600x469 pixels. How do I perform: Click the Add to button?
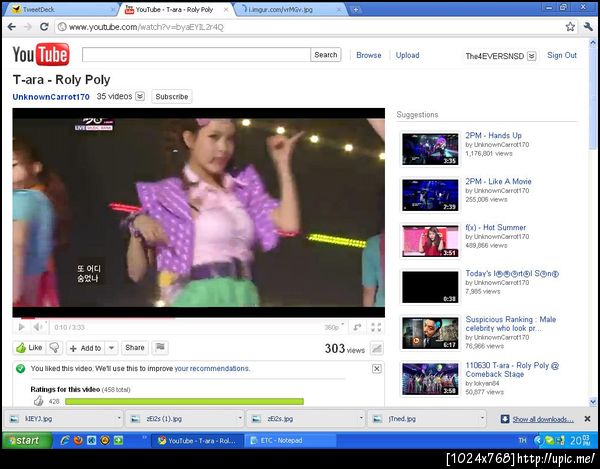[x=86, y=348]
